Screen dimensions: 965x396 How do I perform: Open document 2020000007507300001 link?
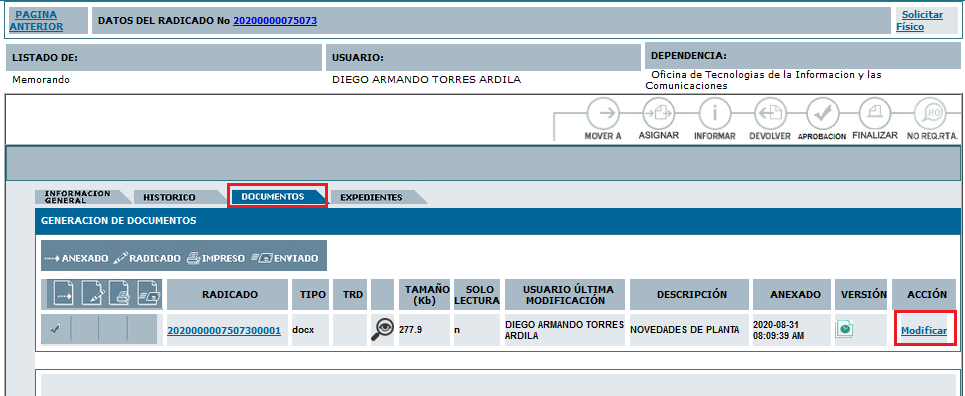(224, 331)
